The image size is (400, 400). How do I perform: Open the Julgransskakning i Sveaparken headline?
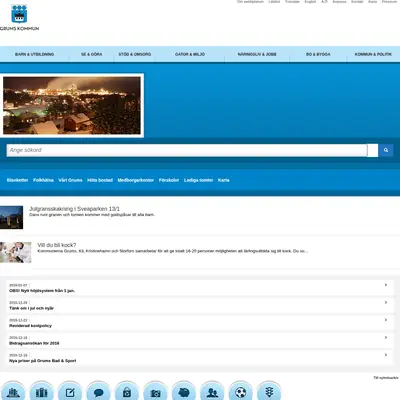pos(74,209)
